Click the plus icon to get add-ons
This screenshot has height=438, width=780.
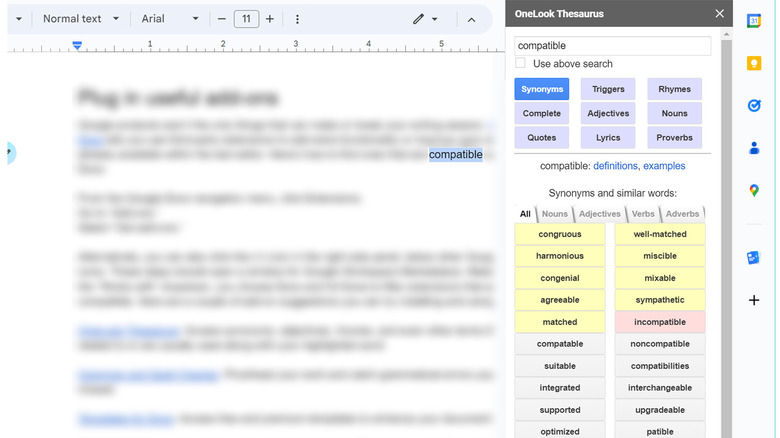tap(753, 300)
